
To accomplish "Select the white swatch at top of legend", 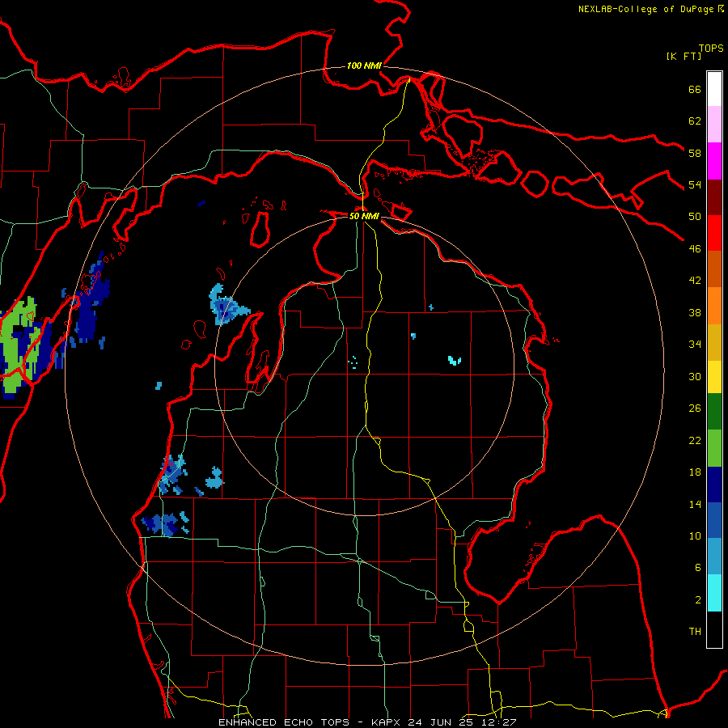I will (714, 89).
